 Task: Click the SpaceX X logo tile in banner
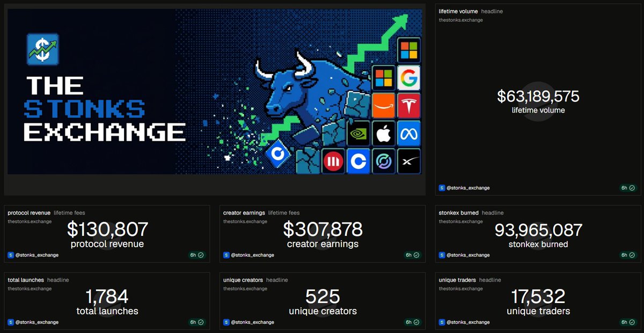[409, 161]
